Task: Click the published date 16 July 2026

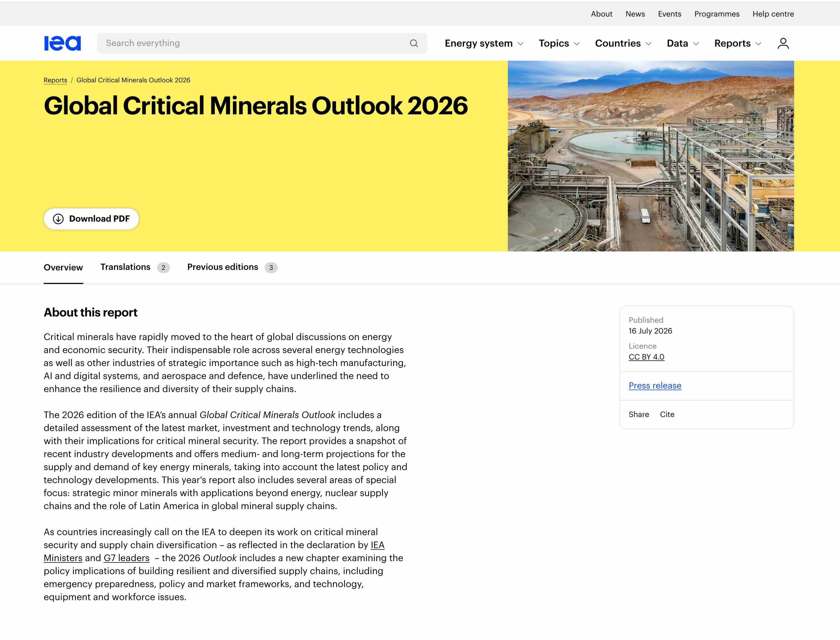Action: click(x=650, y=331)
